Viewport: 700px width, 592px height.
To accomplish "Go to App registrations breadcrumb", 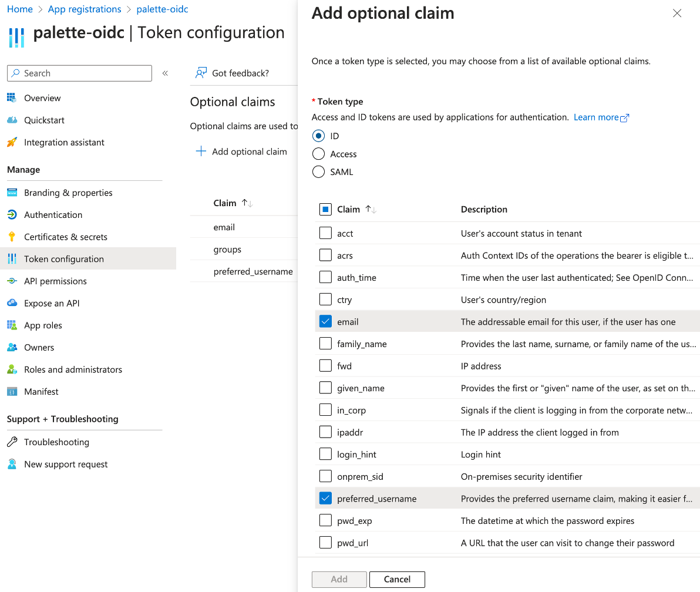I will (x=85, y=9).
